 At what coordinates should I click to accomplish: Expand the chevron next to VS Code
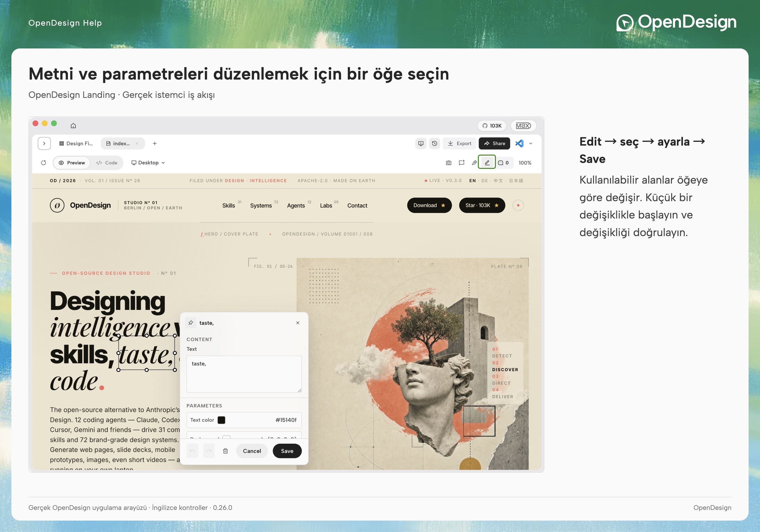(x=531, y=143)
